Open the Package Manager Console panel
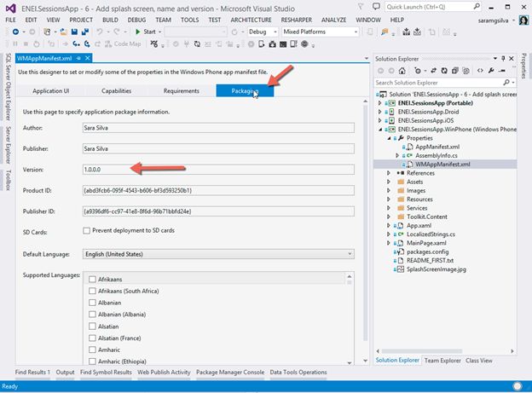Screen dimensions: 532x393 pyautogui.click(x=229, y=373)
